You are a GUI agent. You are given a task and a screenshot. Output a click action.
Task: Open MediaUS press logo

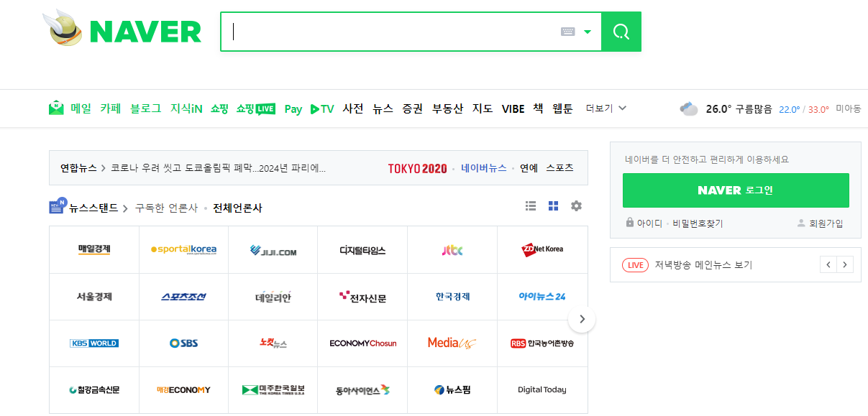[x=452, y=343]
